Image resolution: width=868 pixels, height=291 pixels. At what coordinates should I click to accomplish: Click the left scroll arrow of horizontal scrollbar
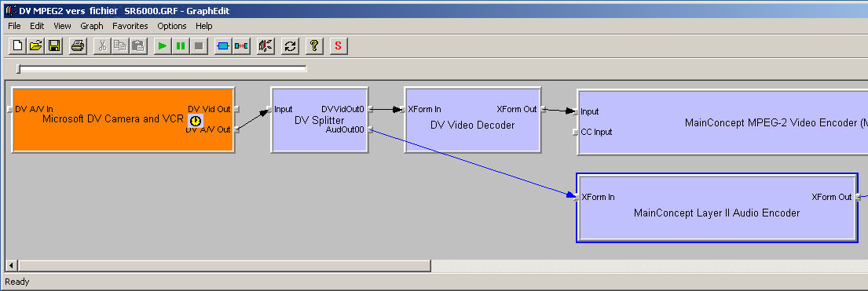[x=11, y=266]
